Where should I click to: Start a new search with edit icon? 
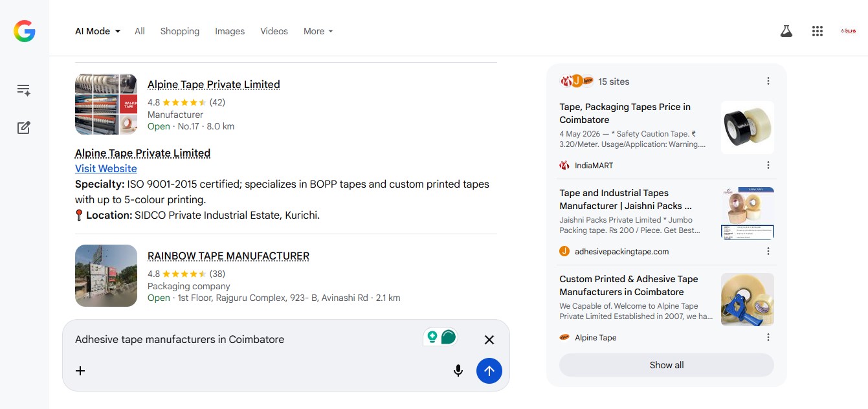[x=24, y=127]
